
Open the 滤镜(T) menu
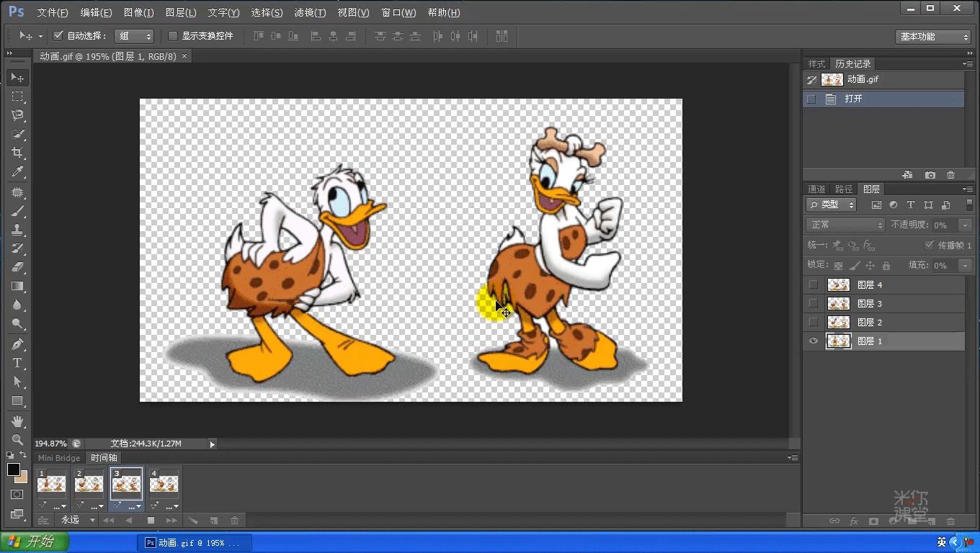310,12
